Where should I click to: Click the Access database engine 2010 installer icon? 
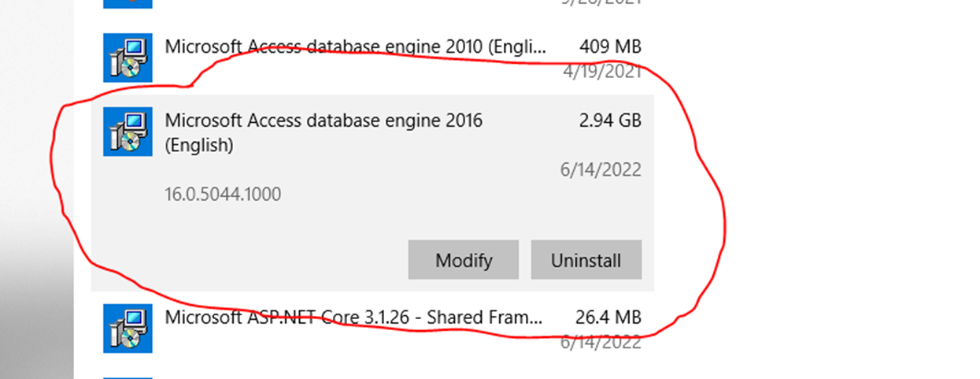tap(128, 58)
